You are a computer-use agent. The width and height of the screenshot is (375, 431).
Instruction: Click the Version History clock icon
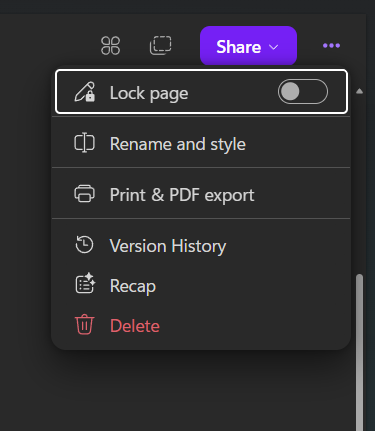pos(84,245)
